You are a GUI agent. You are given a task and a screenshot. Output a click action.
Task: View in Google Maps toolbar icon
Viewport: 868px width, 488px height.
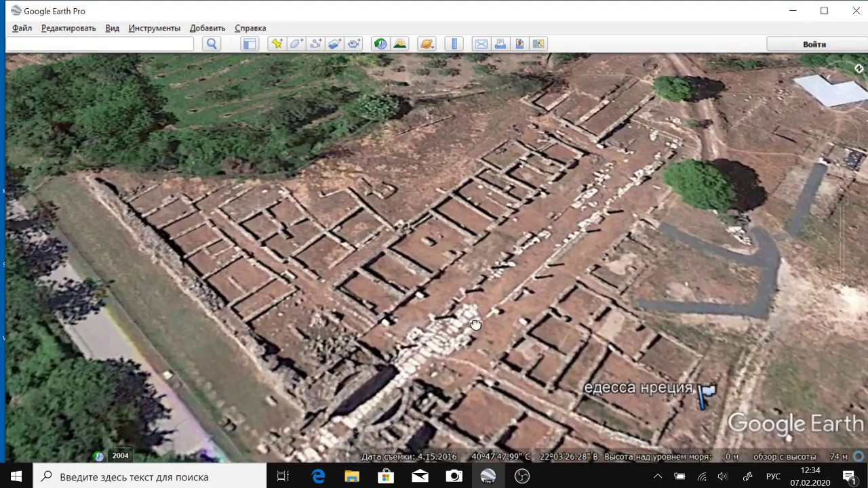click(x=538, y=44)
